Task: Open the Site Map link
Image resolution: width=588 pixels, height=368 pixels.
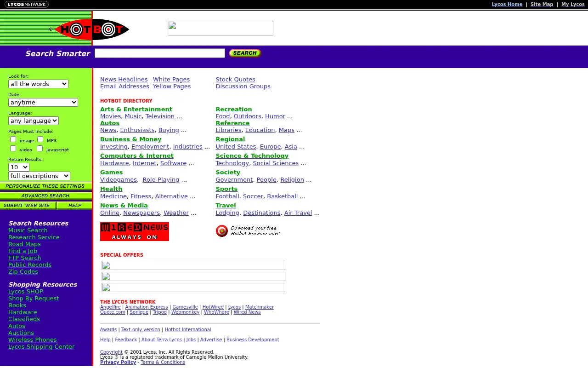Action: click(542, 4)
